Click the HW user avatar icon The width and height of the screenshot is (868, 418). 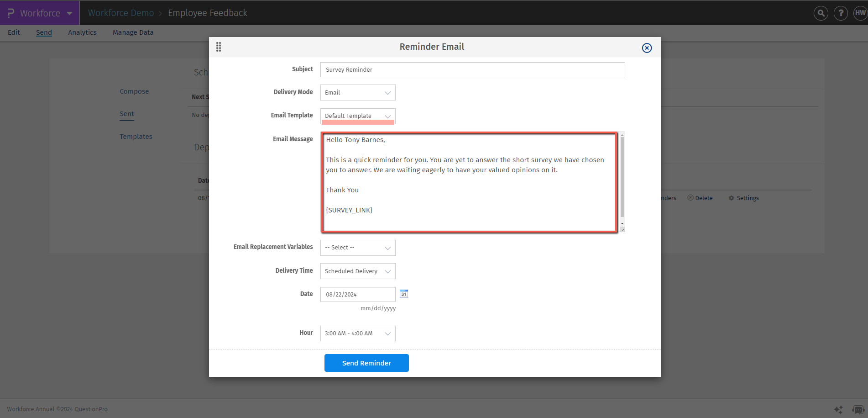[x=860, y=13]
